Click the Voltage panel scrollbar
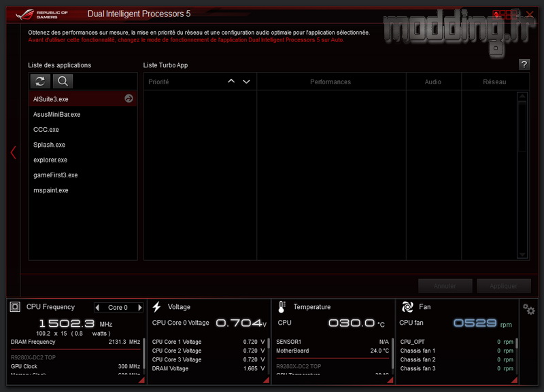This screenshot has height=392, width=544. click(269, 344)
